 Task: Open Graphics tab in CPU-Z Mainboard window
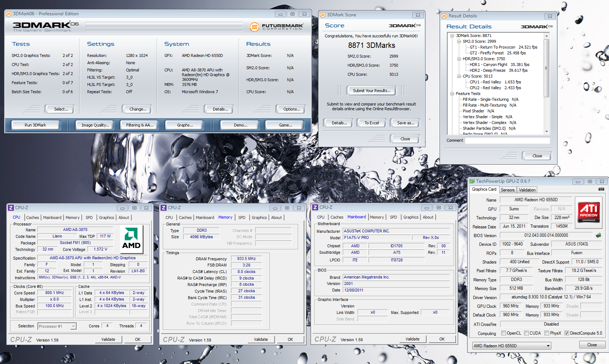point(411,217)
